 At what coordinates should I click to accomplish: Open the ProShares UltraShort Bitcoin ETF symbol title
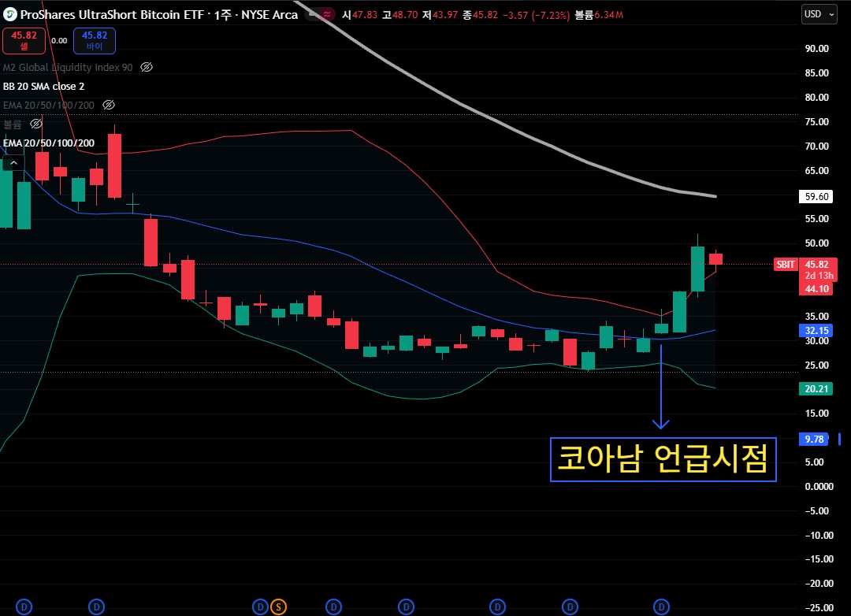point(159,15)
